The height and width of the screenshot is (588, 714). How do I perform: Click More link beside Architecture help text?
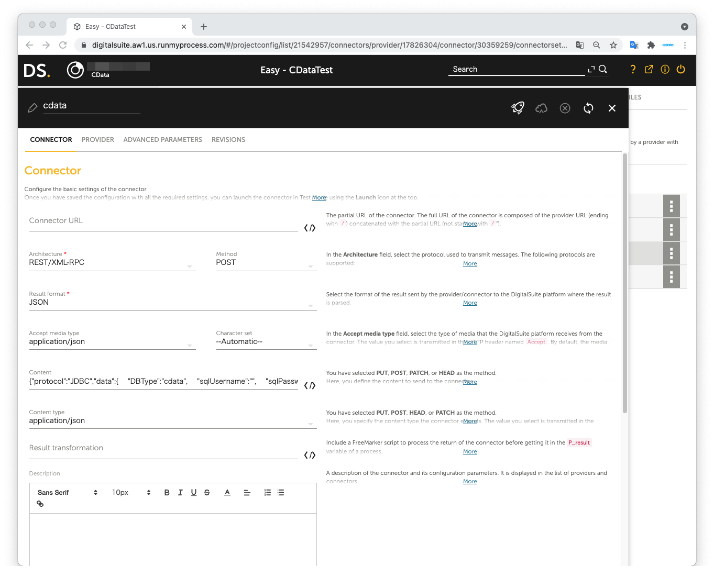(470, 263)
